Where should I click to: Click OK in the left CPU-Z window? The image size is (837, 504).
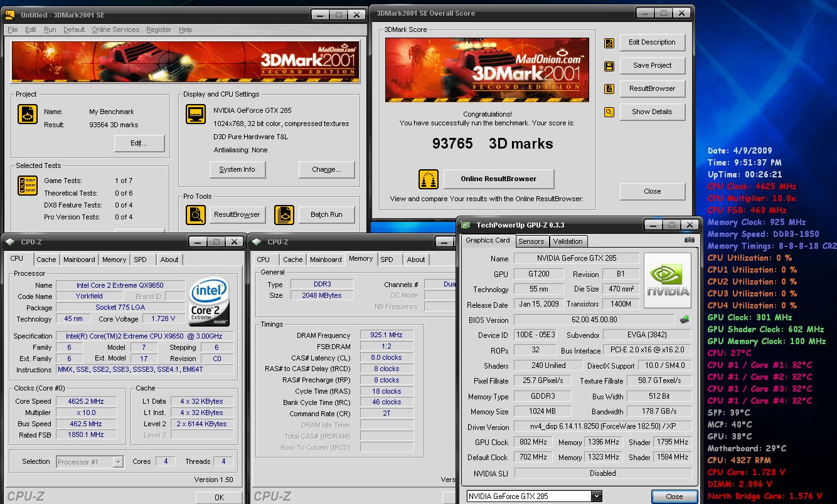(x=219, y=498)
